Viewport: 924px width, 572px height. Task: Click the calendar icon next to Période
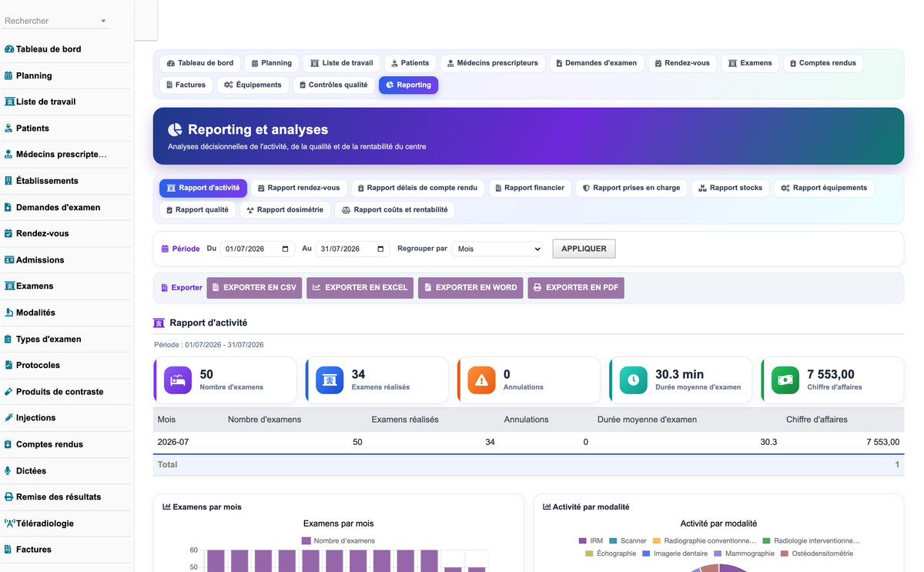tap(165, 249)
